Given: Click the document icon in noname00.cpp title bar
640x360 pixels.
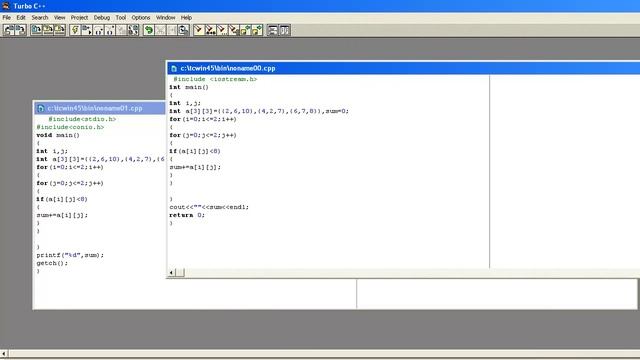Looking at the screenshot, I should tap(174, 68).
